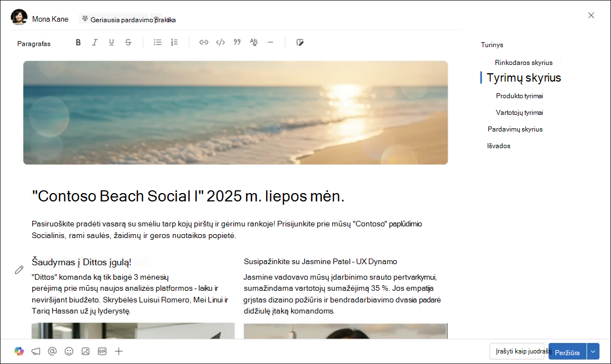Image resolution: width=611 pixels, height=364 pixels.
Task: Select the beach banner image
Action: (236, 113)
